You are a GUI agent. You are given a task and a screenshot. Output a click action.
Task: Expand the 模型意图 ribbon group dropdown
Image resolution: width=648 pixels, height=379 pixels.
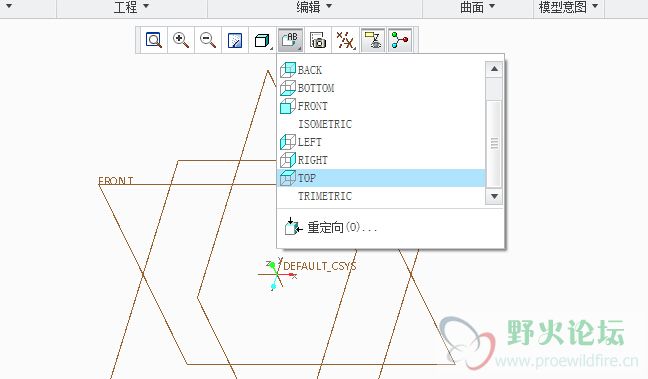569,7
